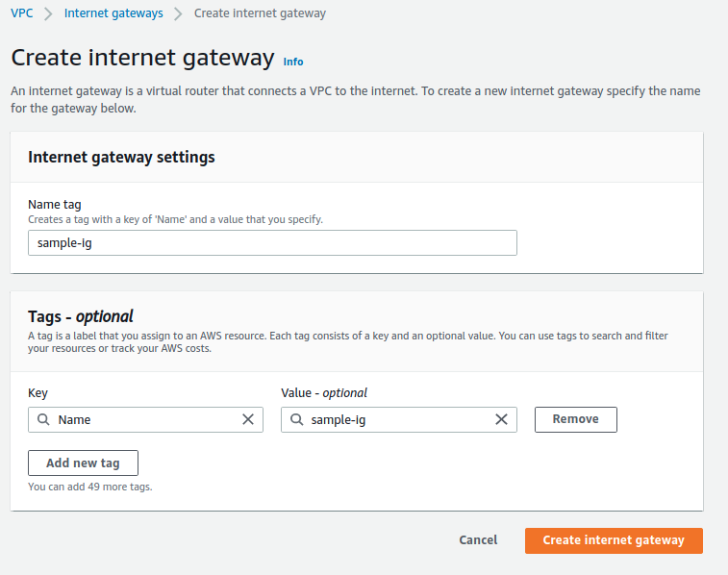728x575 pixels.
Task: Clear the Key field with its X icon
Action: (248, 419)
